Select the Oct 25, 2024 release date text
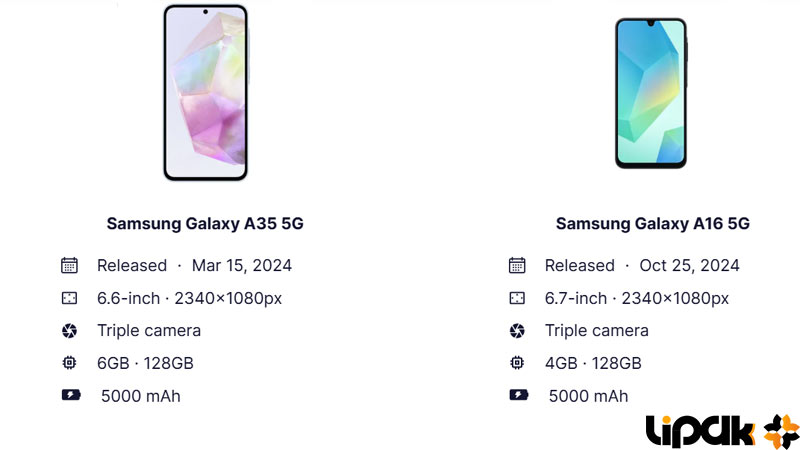Image resolution: width=800 pixels, height=450 pixels. point(689,265)
